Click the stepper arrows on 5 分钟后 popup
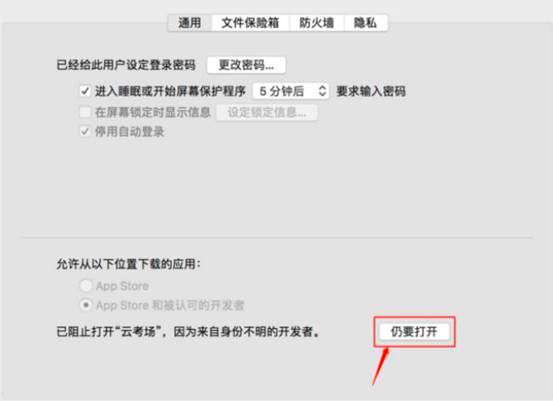This screenshot has height=401, width=553. tap(322, 91)
